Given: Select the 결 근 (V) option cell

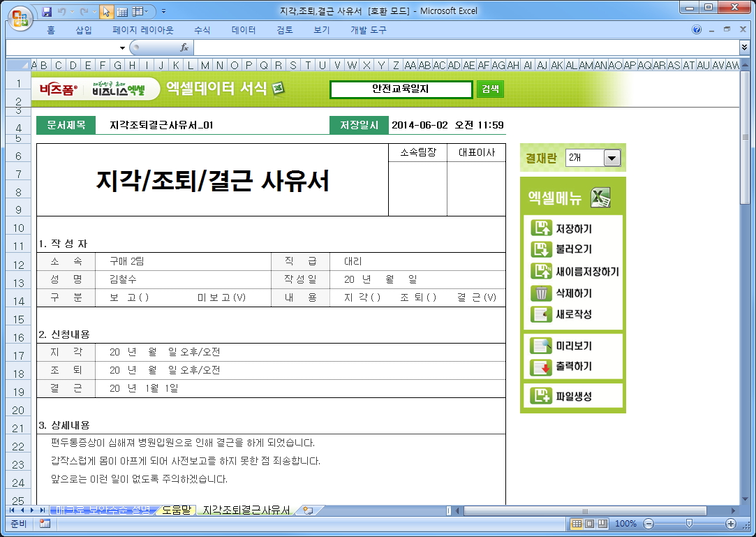Looking at the screenshot, I should pyautogui.click(x=476, y=297).
